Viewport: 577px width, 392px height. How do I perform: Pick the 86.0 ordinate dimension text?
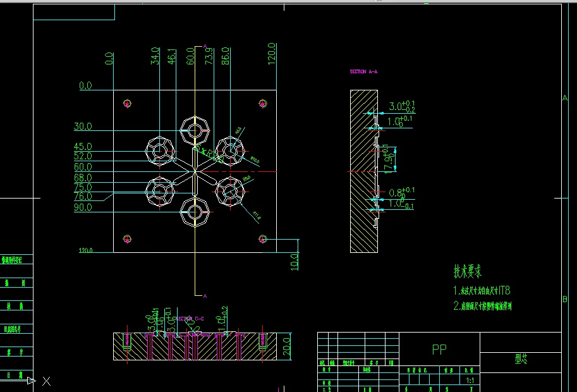point(226,56)
